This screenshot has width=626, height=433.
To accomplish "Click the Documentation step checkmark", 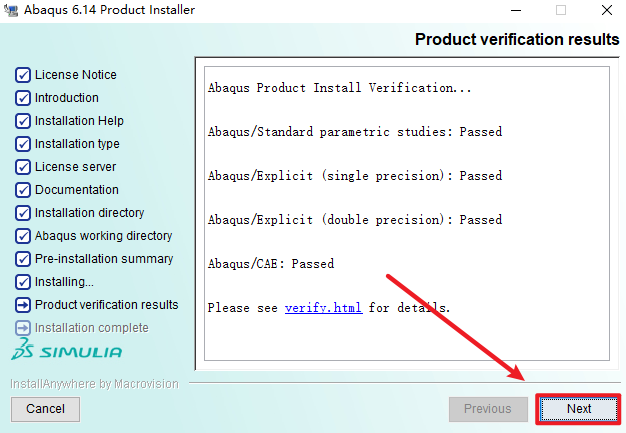I will pyautogui.click(x=23, y=190).
